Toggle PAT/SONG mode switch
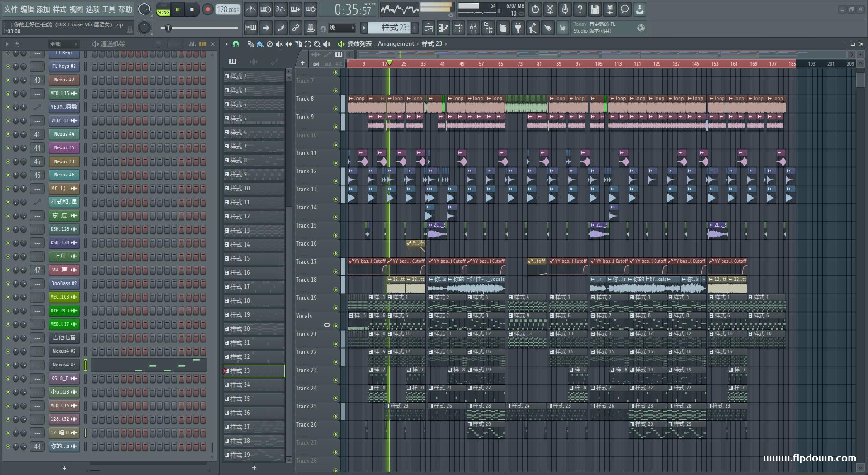This screenshot has height=475, width=868. click(163, 10)
